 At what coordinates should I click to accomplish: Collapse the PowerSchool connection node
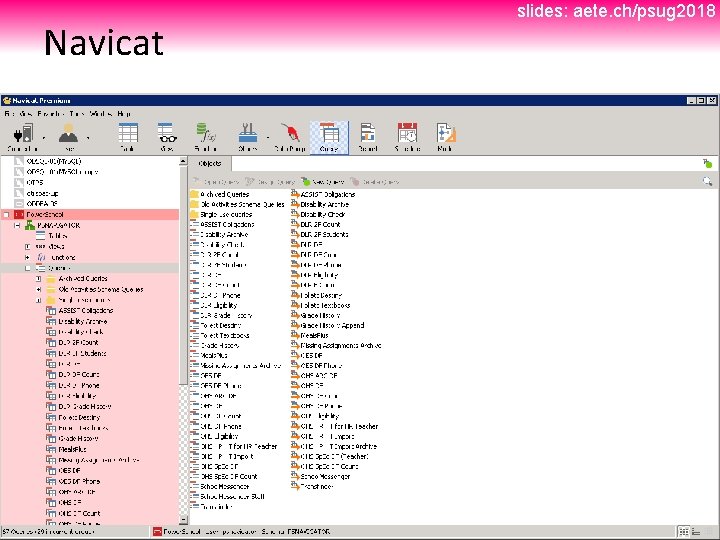6,214
